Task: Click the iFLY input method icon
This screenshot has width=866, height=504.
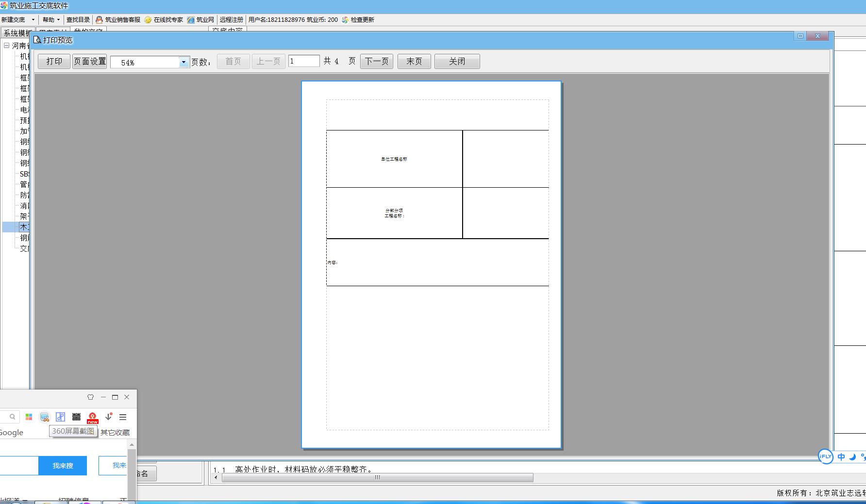Action: pyautogui.click(x=825, y=456)
